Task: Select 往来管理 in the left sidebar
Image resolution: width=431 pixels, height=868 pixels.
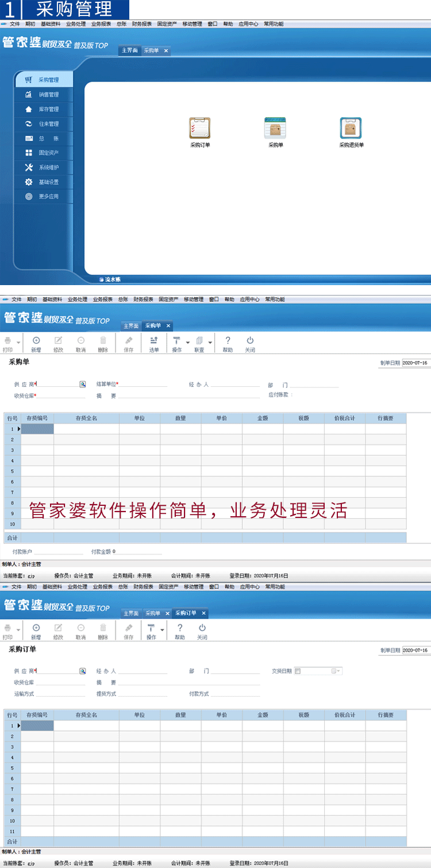Action: tap(44, 124)
